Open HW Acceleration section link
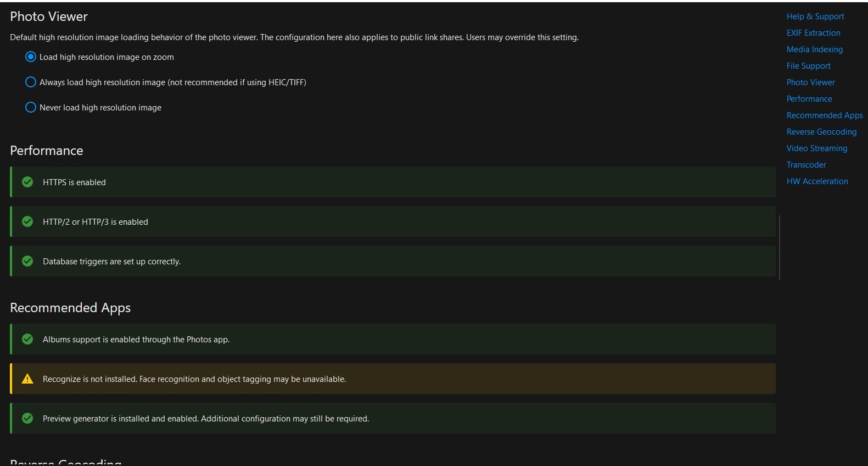Viewport: 868px width, 466px height. (x=817, y=181)
